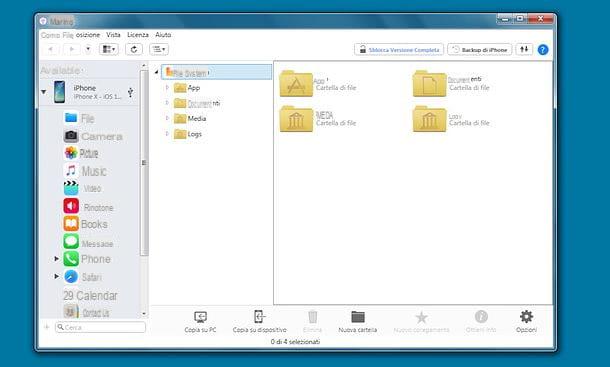The width and height of the screenshot is (610, 367).
Task: Select the Message item in sidebar
Action: (x=88, y=242)
